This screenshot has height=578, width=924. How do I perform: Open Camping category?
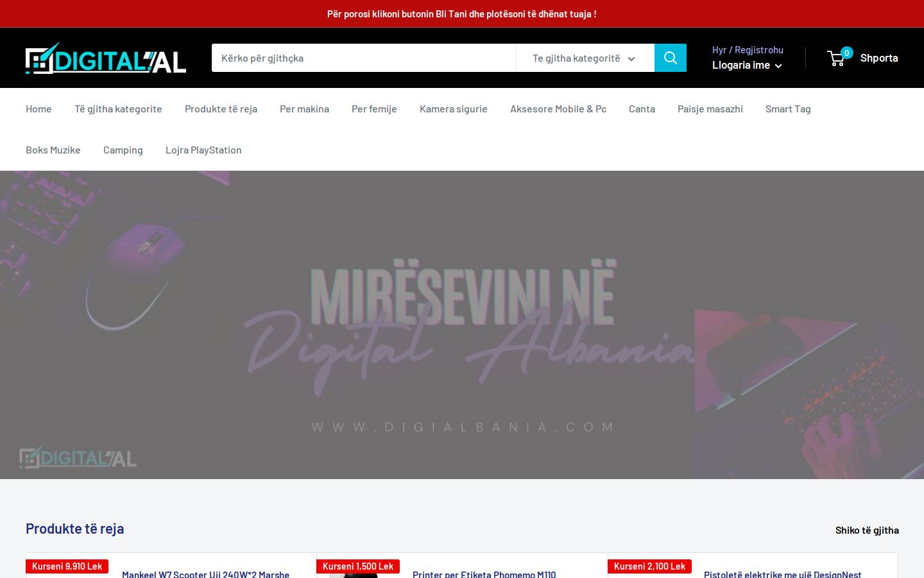(x=123, y=150)
